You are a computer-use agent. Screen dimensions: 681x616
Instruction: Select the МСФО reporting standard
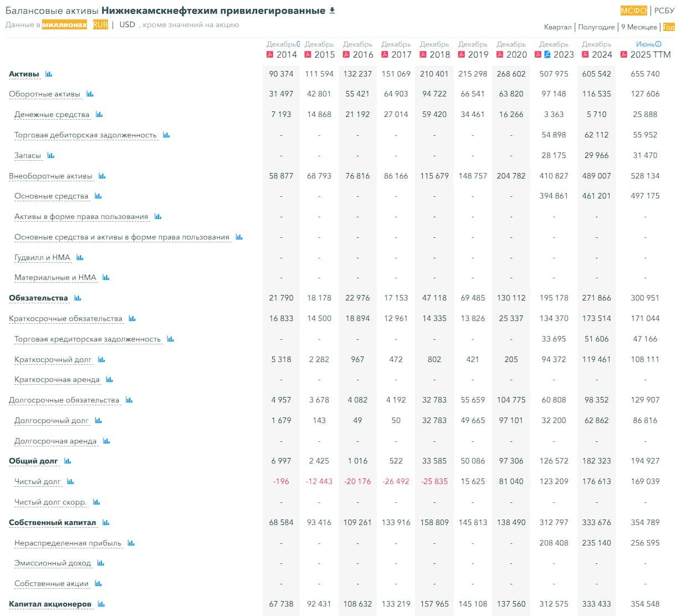633,11
